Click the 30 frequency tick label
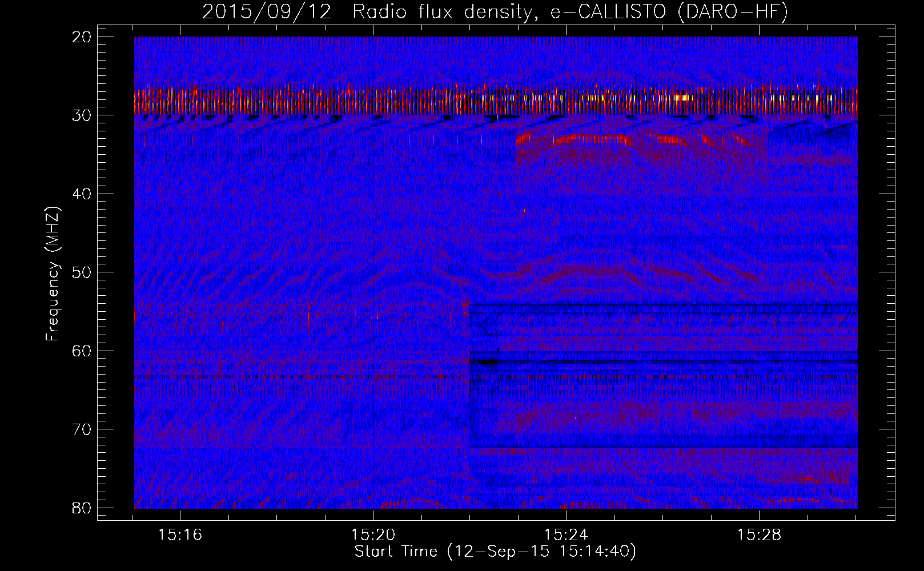This screenshot has width=924, height=571. coord(82,115)
